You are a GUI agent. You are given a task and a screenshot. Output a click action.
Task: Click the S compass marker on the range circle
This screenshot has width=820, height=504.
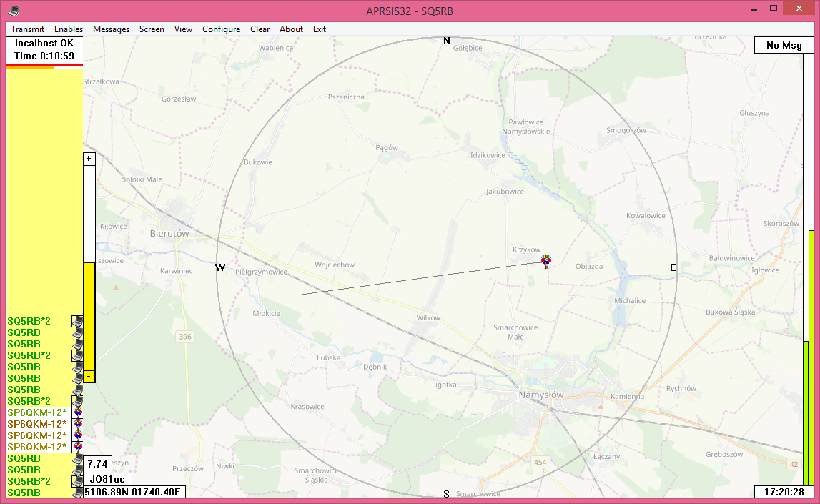447,494
